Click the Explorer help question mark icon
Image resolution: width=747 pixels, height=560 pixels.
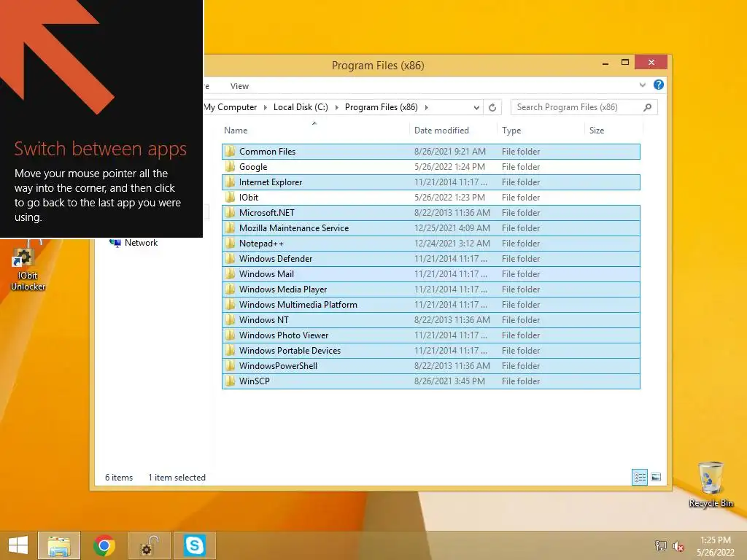click(659, 85)
